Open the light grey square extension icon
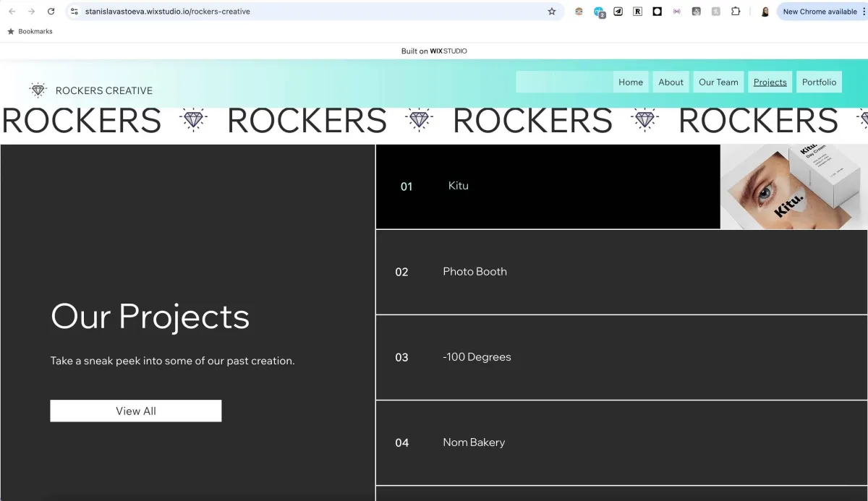868x501 pixels. pos(715,12)
